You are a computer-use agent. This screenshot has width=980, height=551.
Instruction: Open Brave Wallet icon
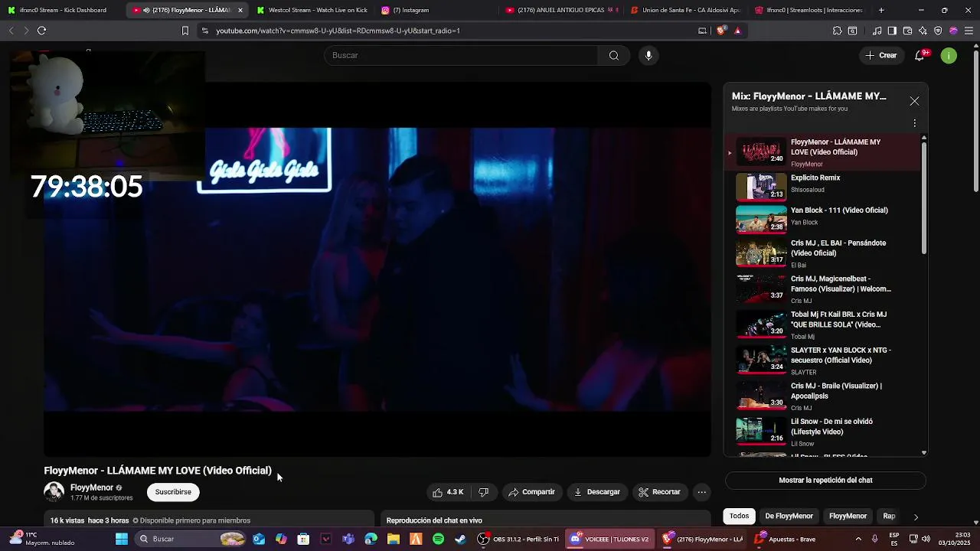[907, 31]
